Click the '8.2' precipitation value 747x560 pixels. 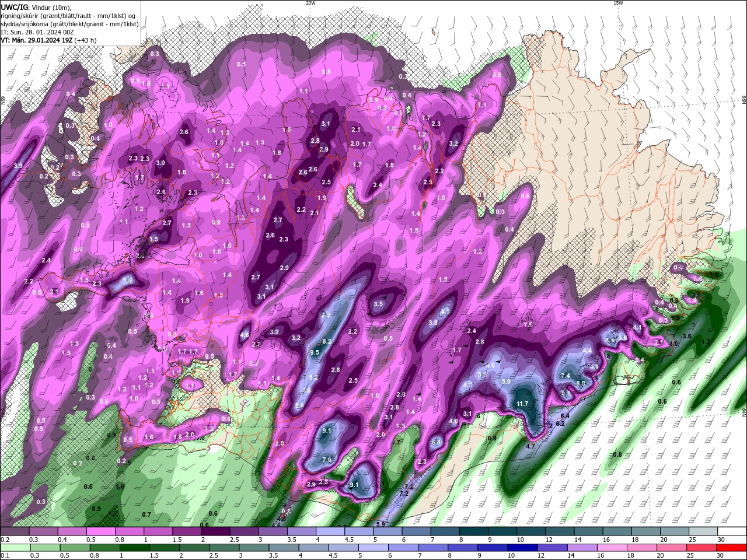pos(327,341)
